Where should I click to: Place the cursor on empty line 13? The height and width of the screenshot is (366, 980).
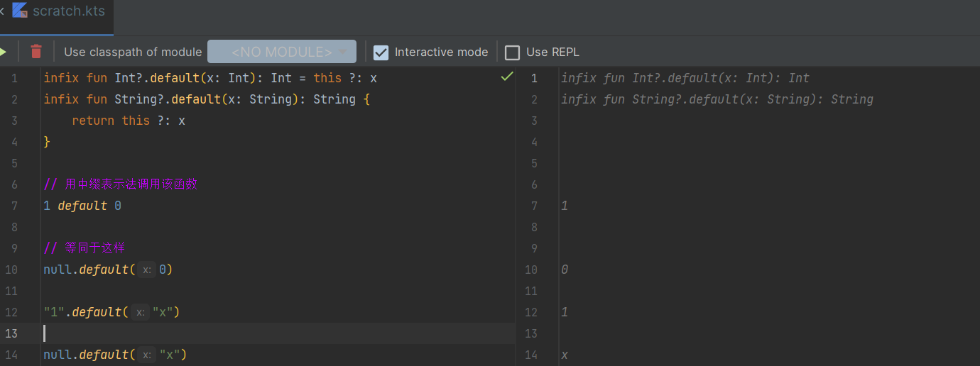pos(213,333)
